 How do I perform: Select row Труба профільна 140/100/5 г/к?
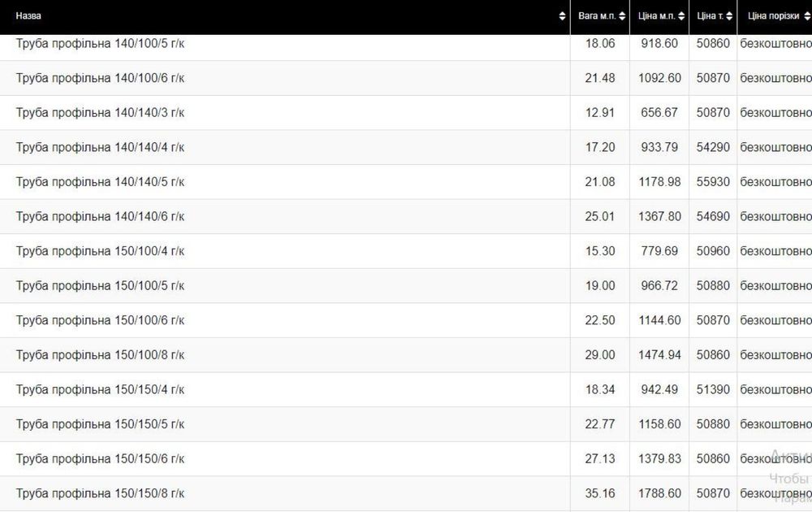100,43
